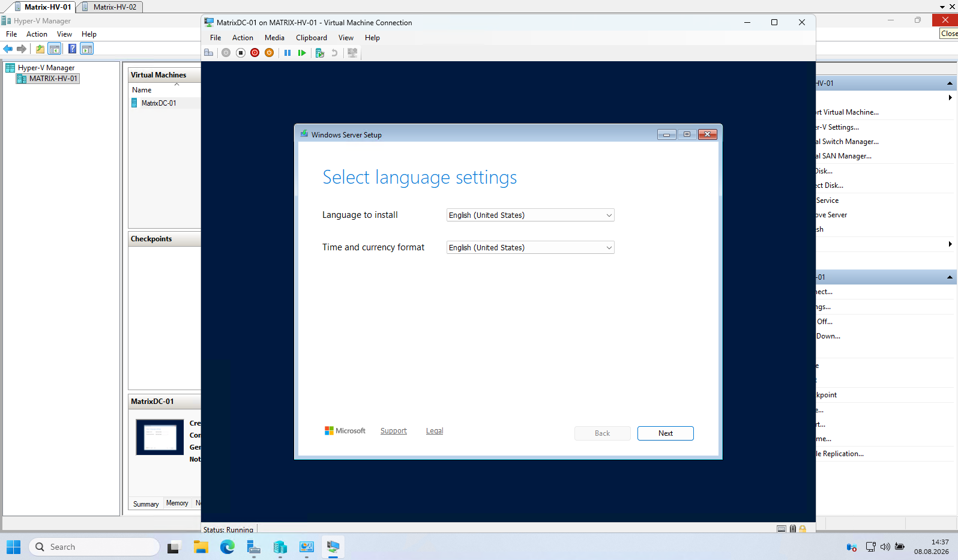Turn off the VM with the stop icon
Image resolution: width=958 pixels, height=560 pixels.
pos(240,53)
